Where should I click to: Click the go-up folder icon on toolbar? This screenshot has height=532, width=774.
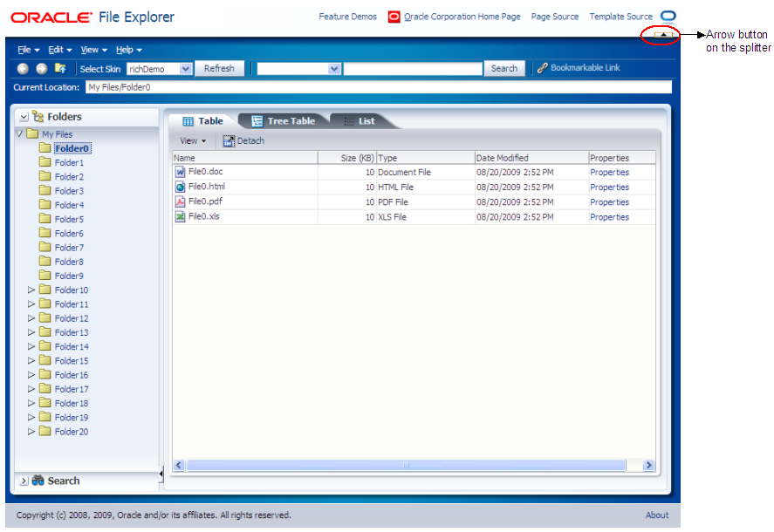tap(61, 68)
